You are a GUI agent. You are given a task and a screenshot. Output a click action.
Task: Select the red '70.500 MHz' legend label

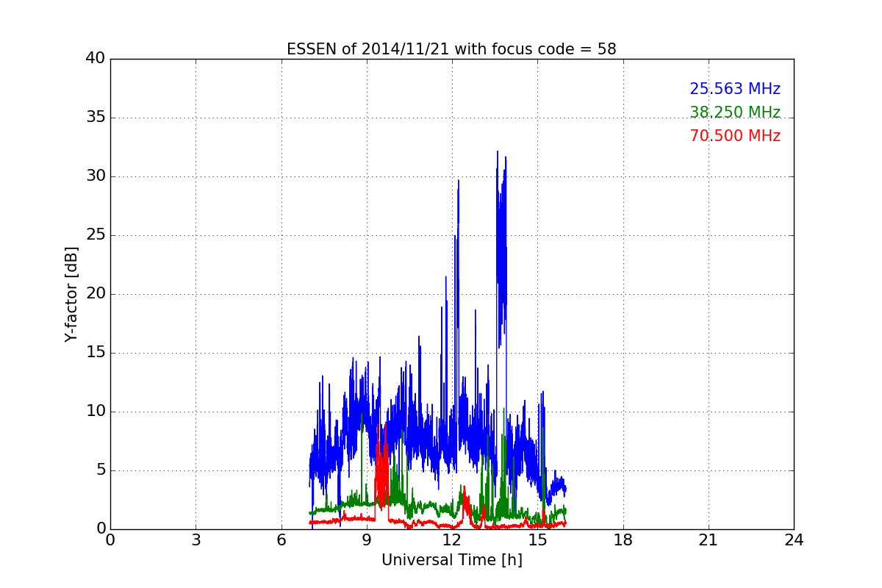tap(735, 136)
